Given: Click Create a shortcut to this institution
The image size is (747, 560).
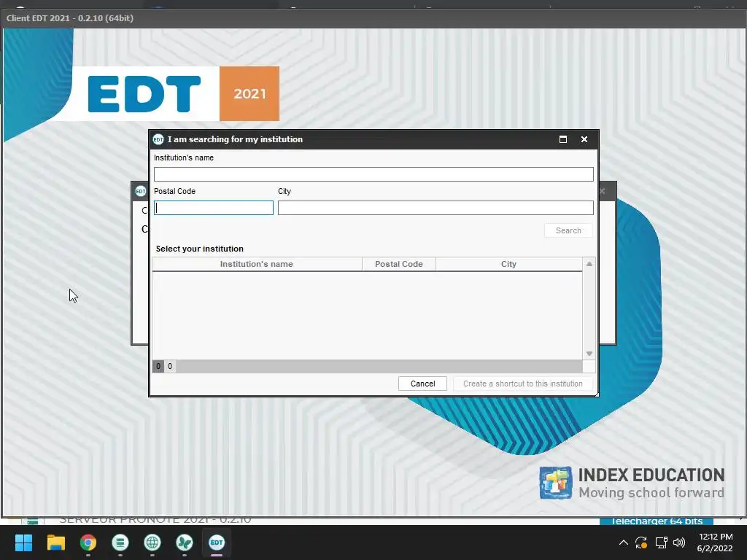Looking at the screenshot, I should pos(522,384).
